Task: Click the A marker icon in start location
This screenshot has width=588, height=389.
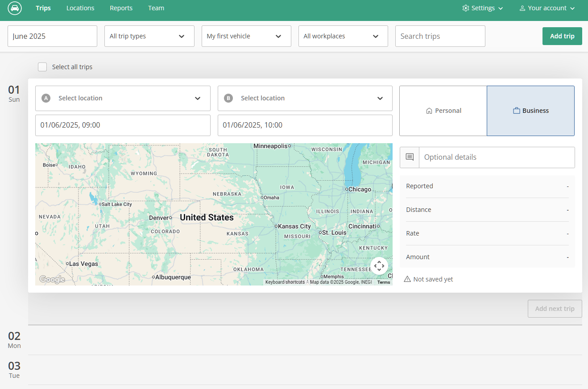Action: pyautogui.click(x=46, y=98)
